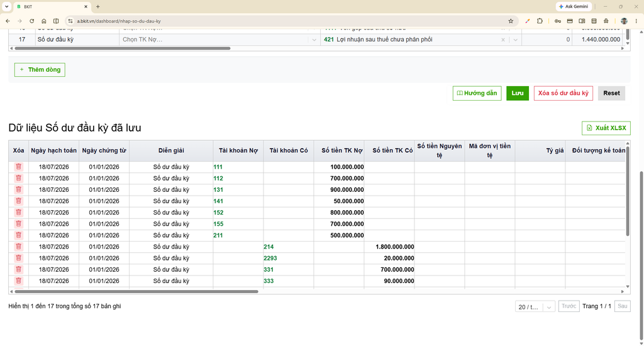Bookmark this page with the star
Image resolution: width=644 pixels, height=346 pixels.
click(511, 21)
